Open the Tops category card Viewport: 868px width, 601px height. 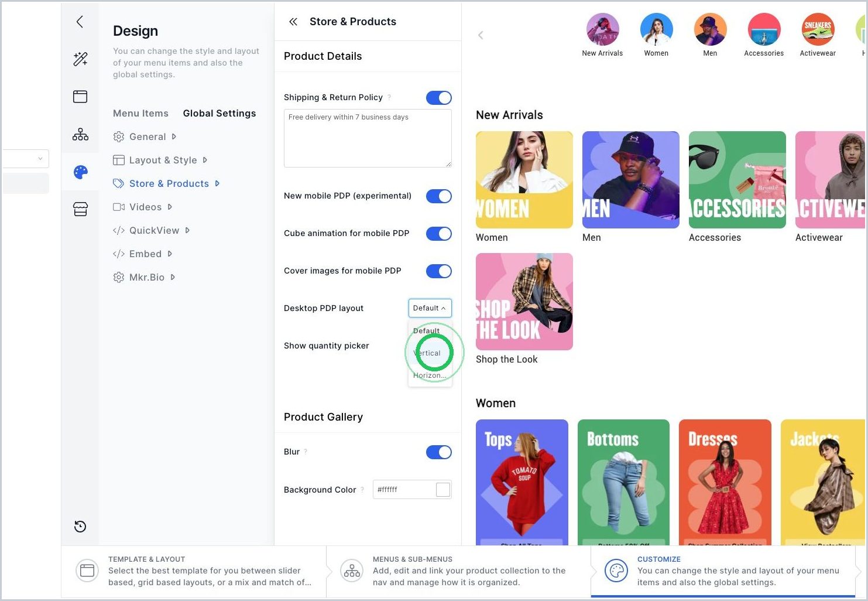[522, 483]
